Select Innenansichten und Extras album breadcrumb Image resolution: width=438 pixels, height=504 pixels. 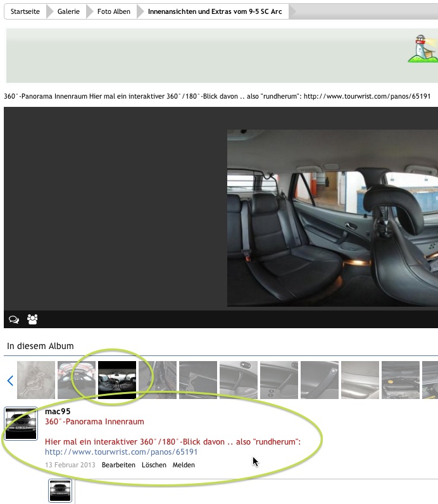(215, 11)
